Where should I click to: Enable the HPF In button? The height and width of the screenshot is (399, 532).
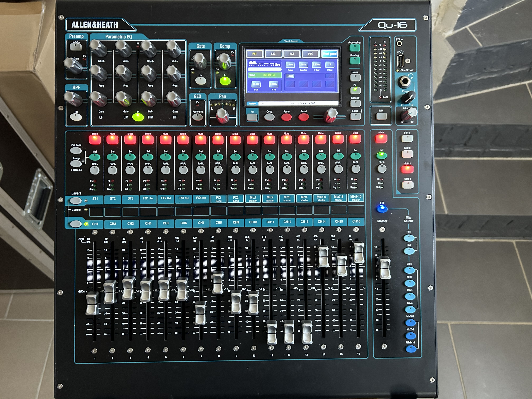pos(76,117)
